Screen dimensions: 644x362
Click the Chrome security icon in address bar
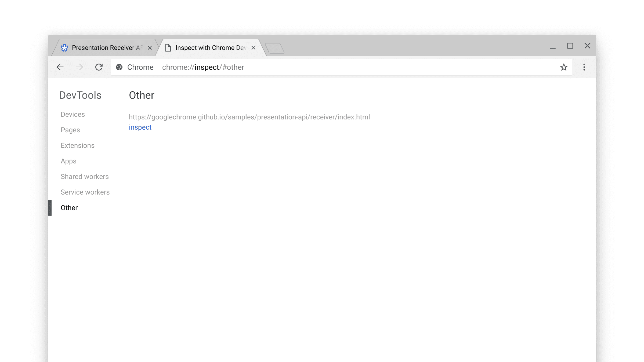[x=120, y=67]
